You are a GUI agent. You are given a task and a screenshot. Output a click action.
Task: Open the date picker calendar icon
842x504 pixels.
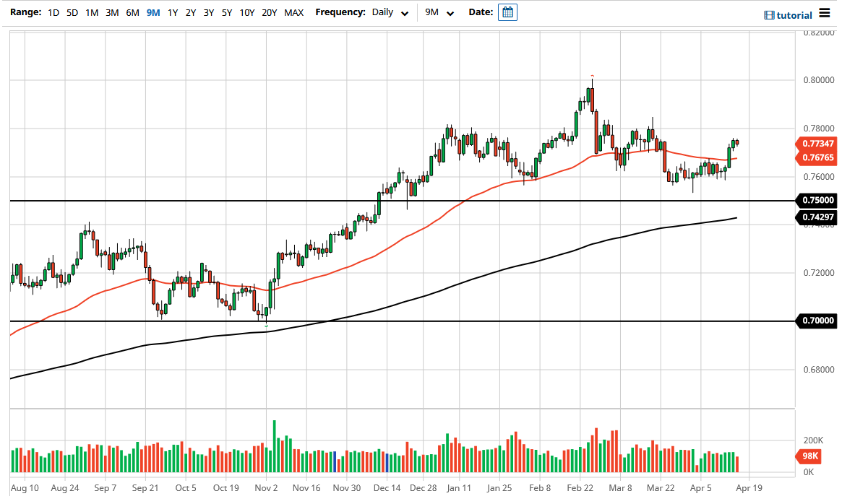click(x=507, y=12)
